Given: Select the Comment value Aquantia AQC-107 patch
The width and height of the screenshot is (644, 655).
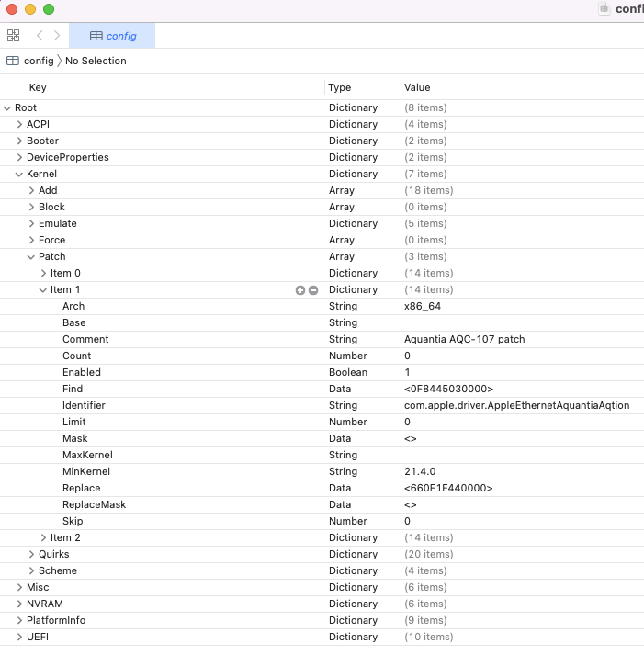Looking at the screenshot, I should [464, 340].
